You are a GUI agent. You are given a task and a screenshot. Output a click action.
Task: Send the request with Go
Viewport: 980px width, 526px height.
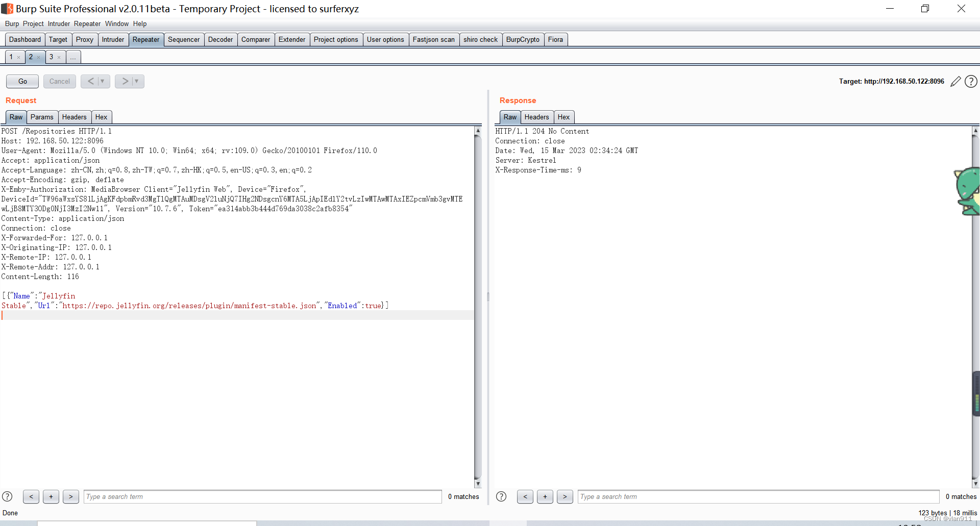(22, 81)
